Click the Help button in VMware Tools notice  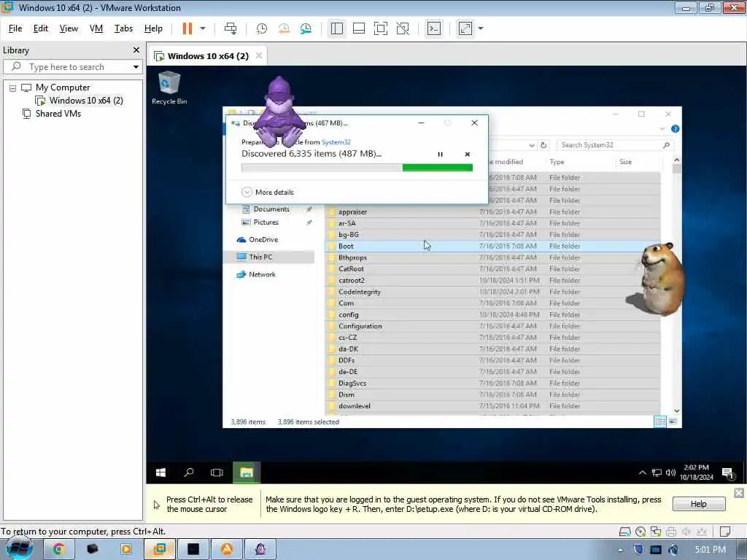click(699, 504)
